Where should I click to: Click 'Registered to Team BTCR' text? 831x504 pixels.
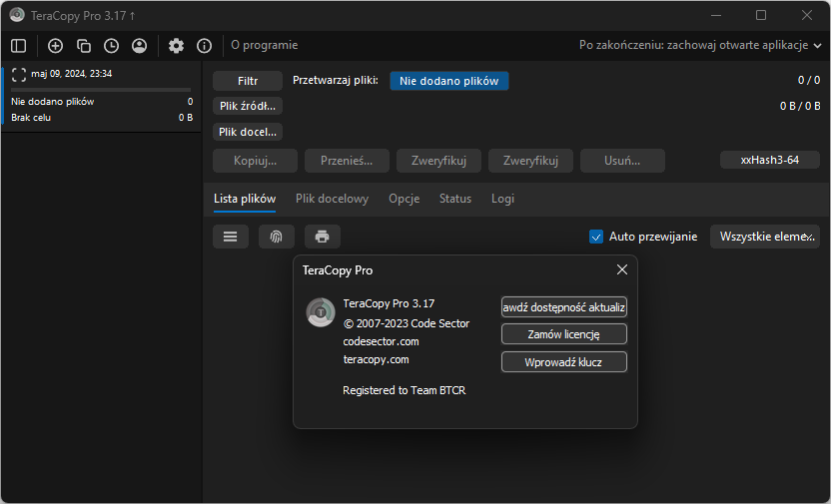pyautogui.click(x=404, y=390)
